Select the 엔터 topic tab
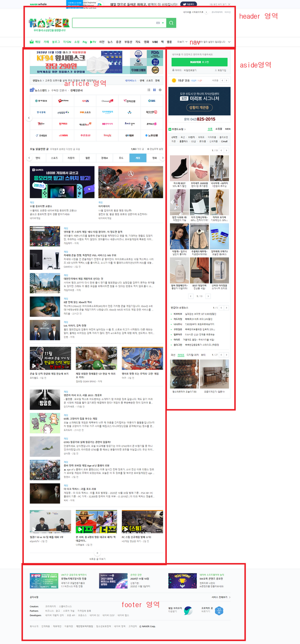The width and height of the screenshot is (300, 644). pos(38,158)
